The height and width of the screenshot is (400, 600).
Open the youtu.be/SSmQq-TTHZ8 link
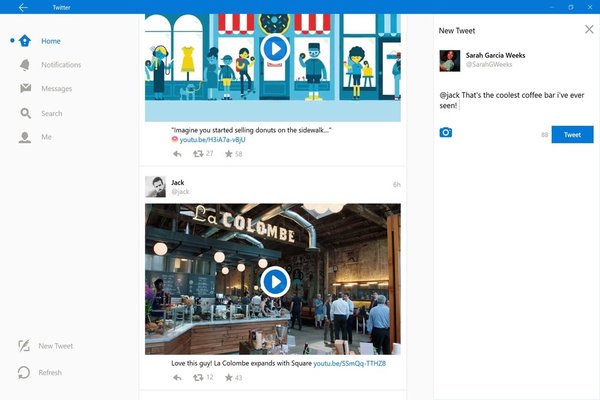349,364
